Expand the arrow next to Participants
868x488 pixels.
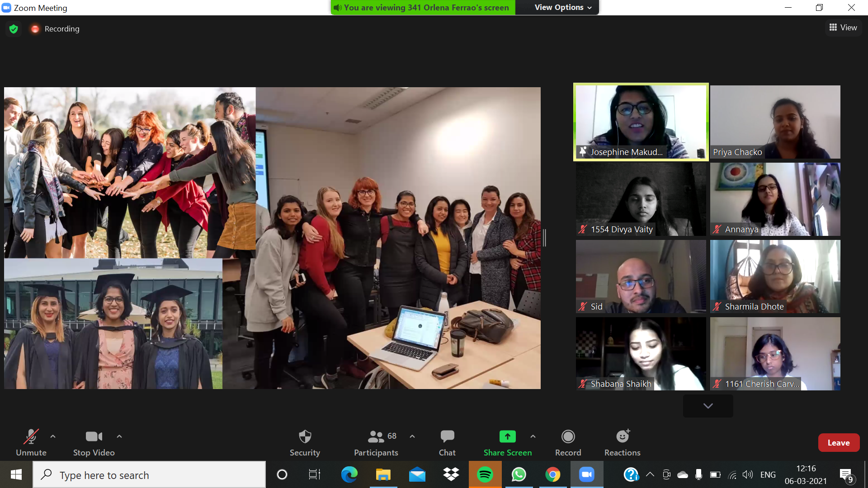(x=412, y=436)
